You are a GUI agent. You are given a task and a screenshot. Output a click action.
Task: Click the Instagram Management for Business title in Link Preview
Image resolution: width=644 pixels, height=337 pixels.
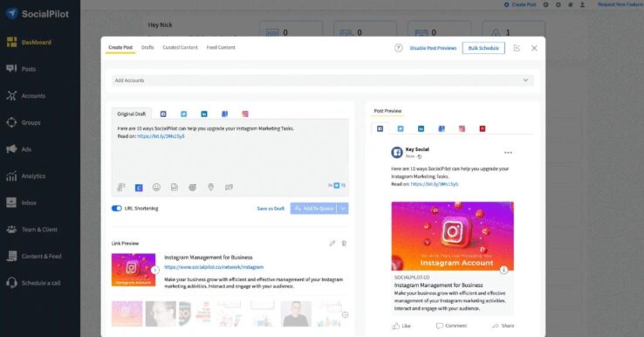click(x=209, y=258)
